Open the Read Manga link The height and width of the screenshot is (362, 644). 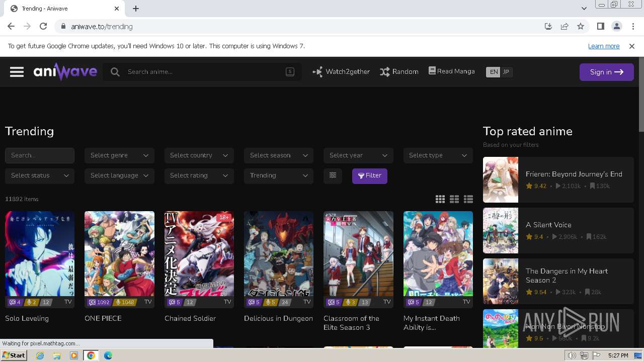[x=451, y=71]
